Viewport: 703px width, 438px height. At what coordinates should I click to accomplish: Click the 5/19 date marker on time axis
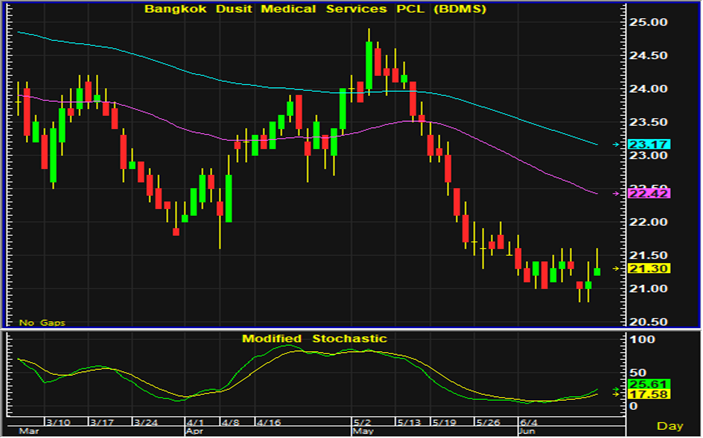443,422
